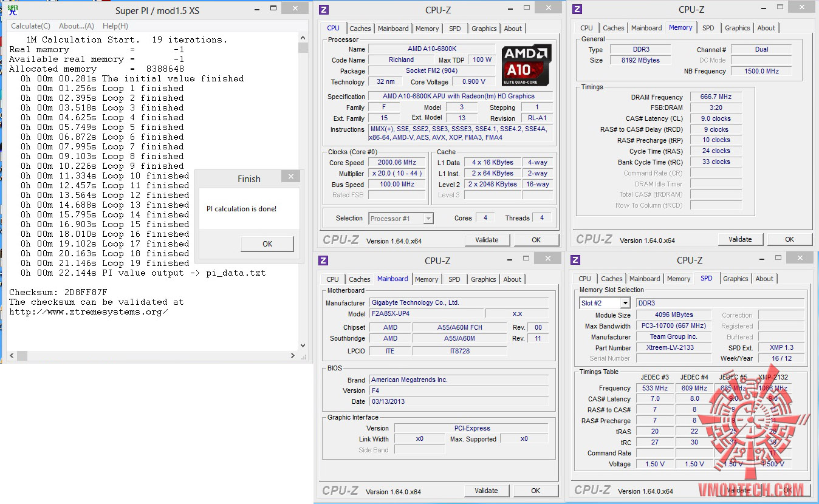Click the AMD A10 processor logo
Image resolution: width=819 pixels, height=504 pixels.
(x=526, y=65)
